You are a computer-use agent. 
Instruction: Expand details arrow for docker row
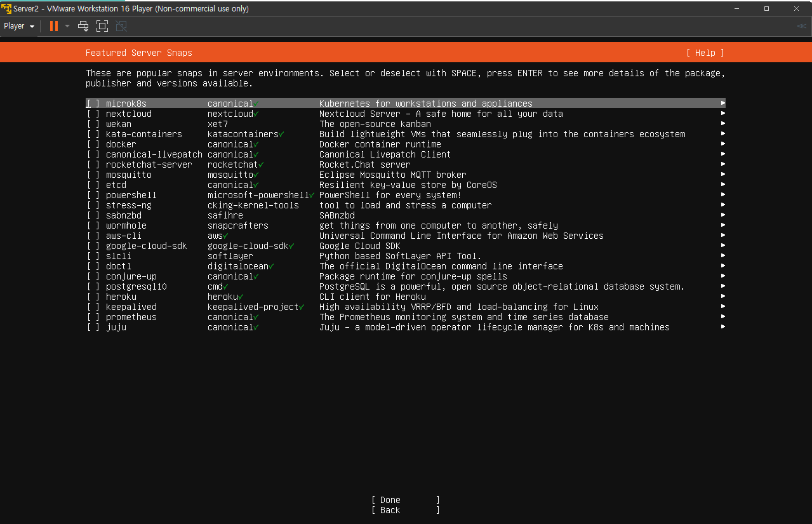pos(722,144)
